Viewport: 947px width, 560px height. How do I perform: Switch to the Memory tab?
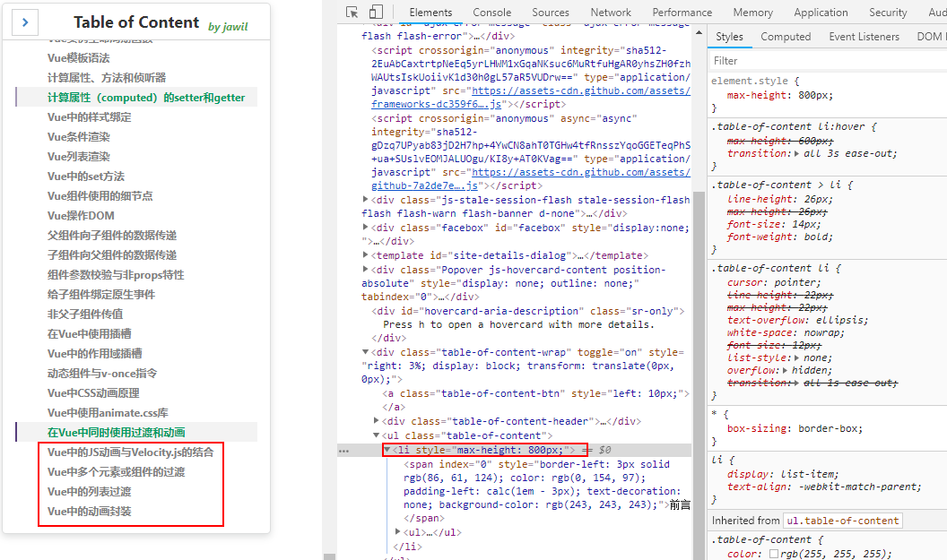[752, 12]
